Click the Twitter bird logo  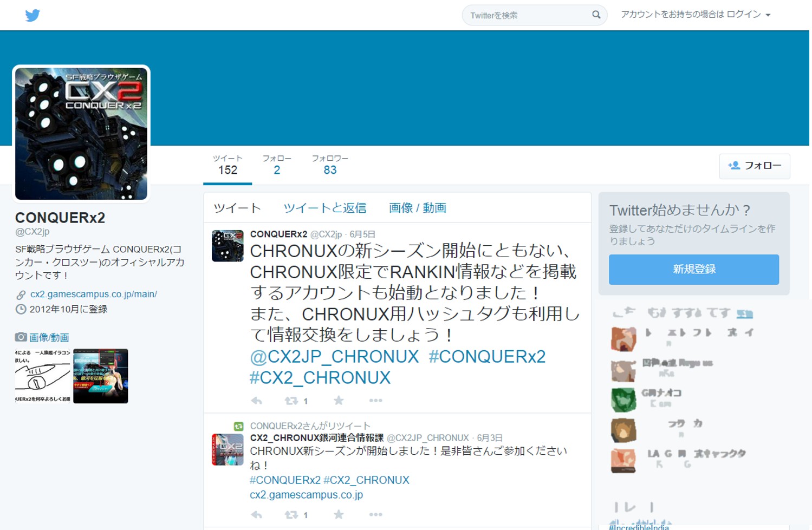33,15
